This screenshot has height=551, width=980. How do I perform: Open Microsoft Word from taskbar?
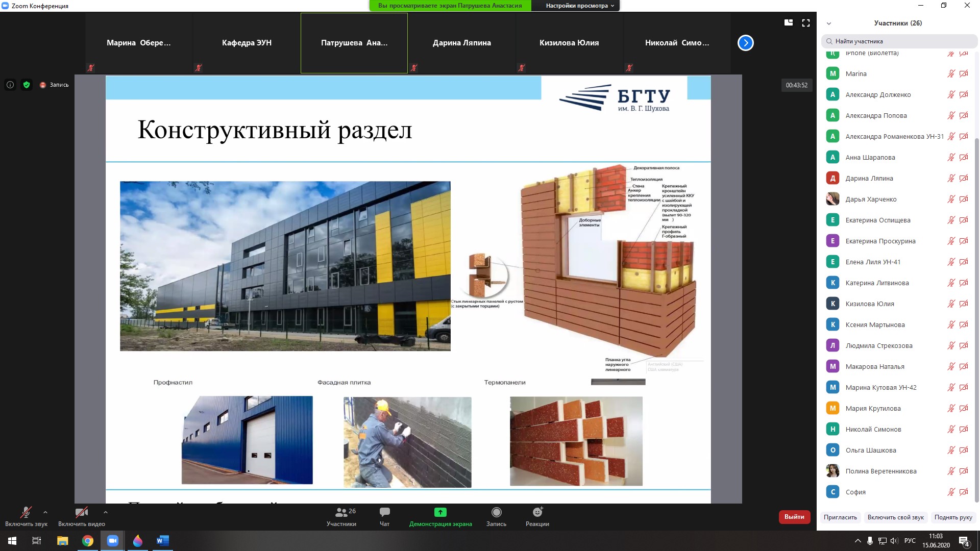tap(163, 541)
